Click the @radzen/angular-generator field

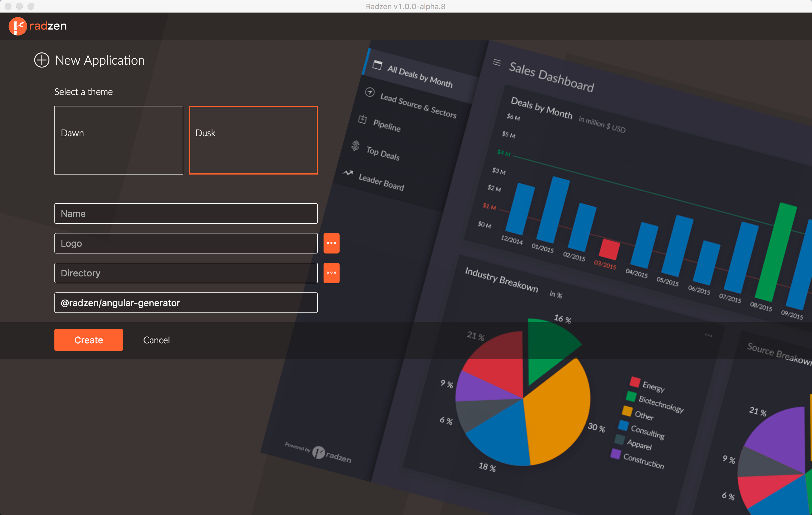(186, 303)
